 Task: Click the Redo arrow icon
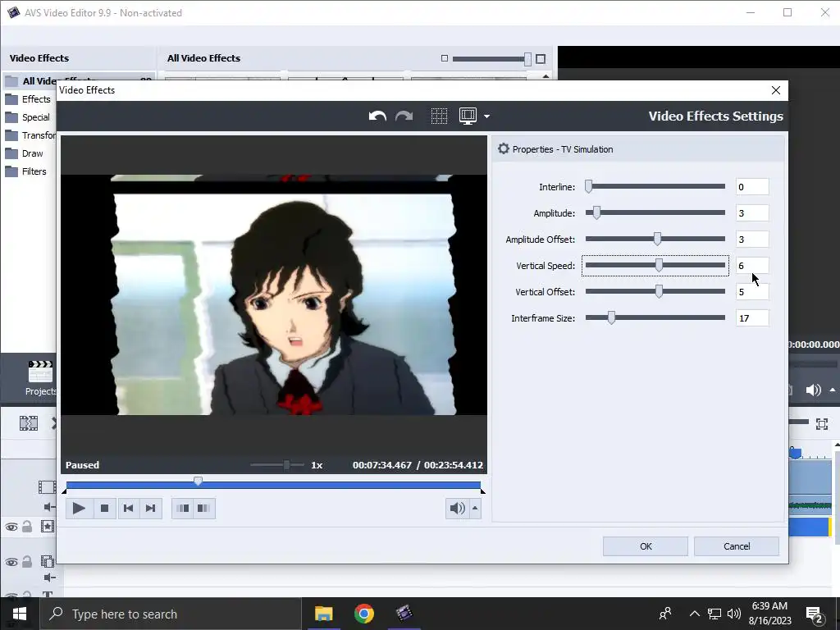404,116
